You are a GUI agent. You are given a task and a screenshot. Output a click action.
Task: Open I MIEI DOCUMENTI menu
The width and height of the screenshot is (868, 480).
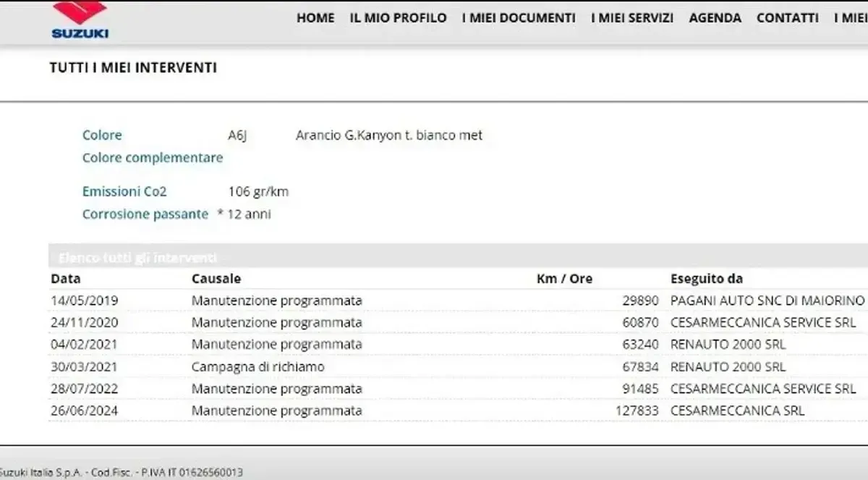point(519,18)
